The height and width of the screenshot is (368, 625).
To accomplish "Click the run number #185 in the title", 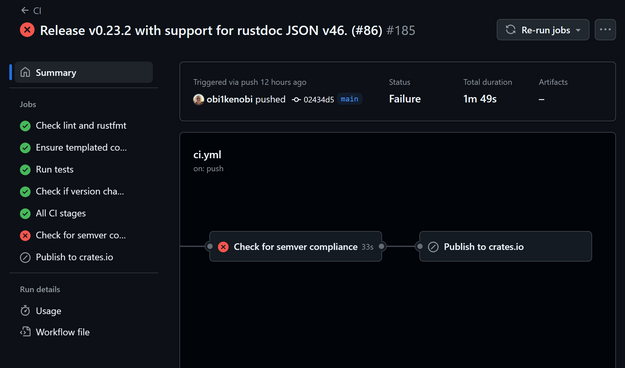I will [401, 30].
